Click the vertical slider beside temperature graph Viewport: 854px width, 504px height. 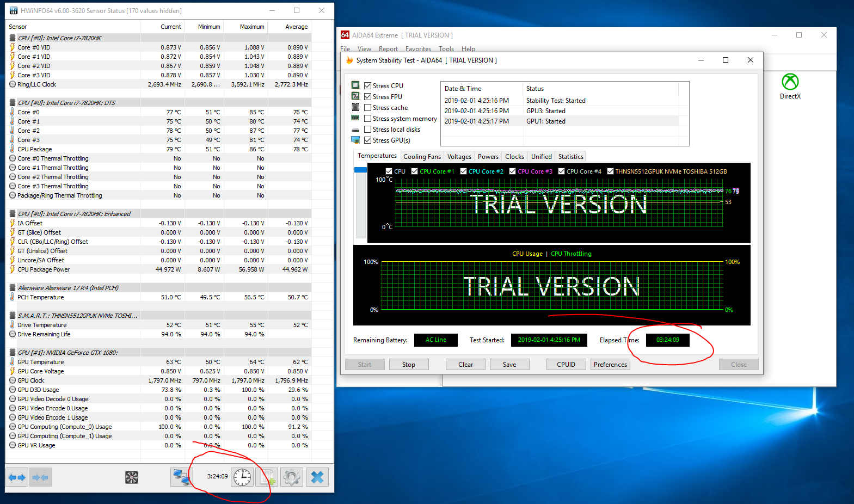point(360,202)
